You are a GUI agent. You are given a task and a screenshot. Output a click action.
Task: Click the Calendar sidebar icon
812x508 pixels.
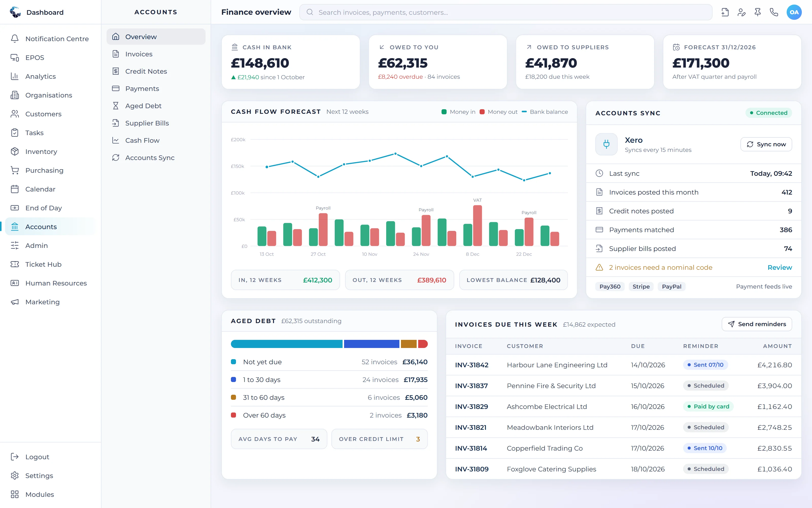[x=15, y=189]
